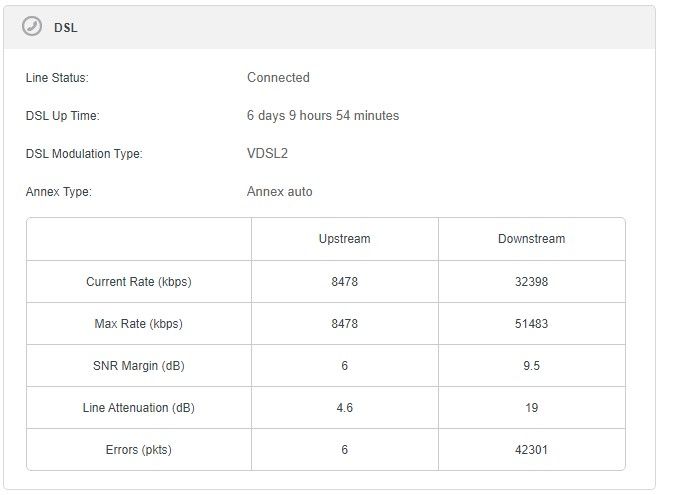Click the Connected status value
675x495 pixels.
[x=278, y=78]
